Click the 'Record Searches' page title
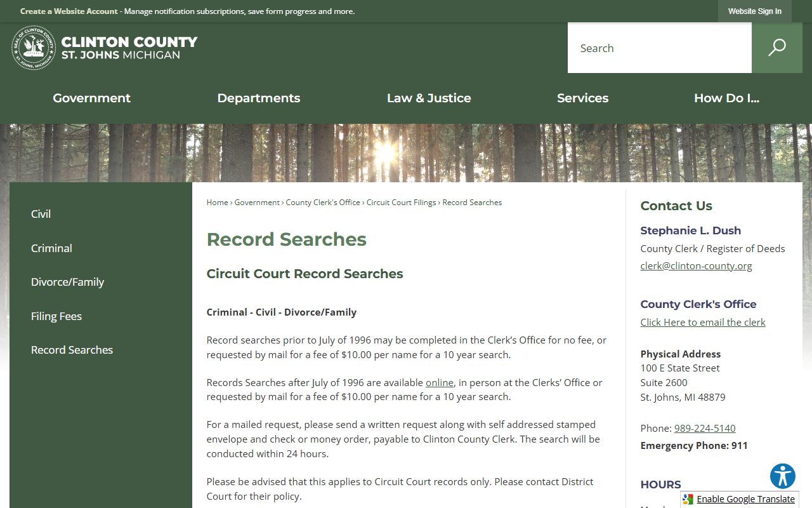This screenshot has height=508, width=812. (x=287, y=239)
